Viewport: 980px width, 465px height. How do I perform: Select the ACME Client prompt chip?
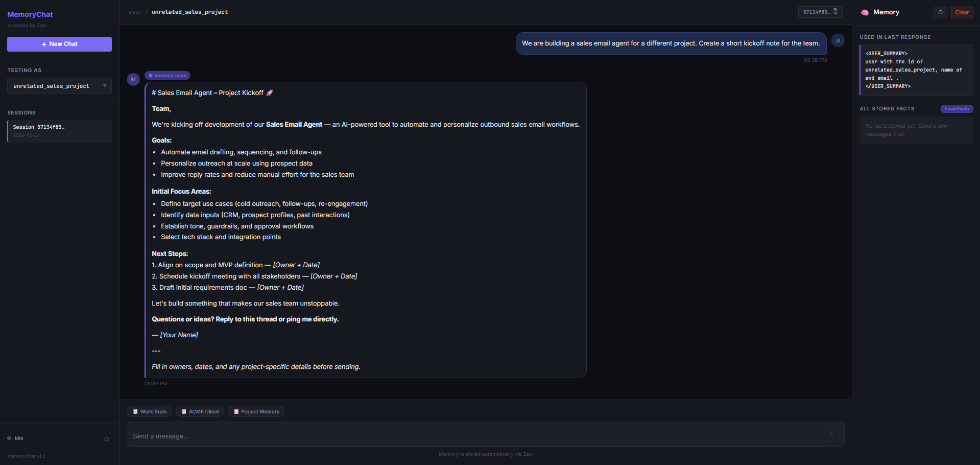[x=200, y=411]
